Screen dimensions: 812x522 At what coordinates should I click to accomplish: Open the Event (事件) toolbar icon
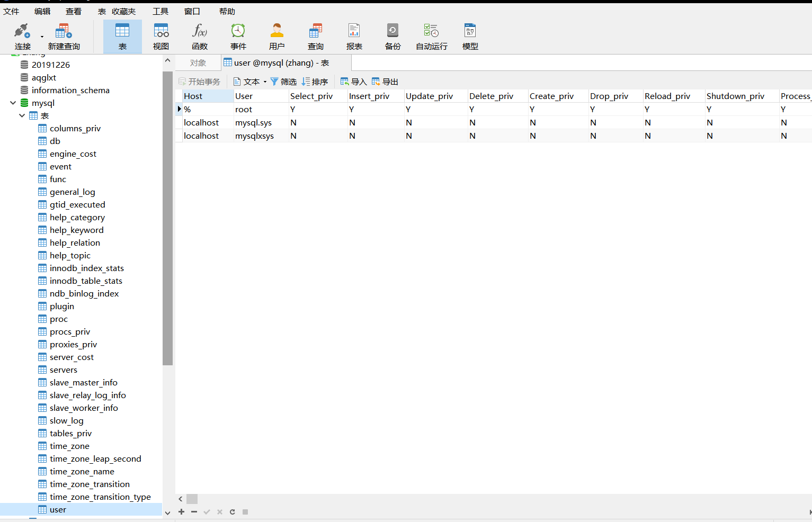[x=238, y=36]
